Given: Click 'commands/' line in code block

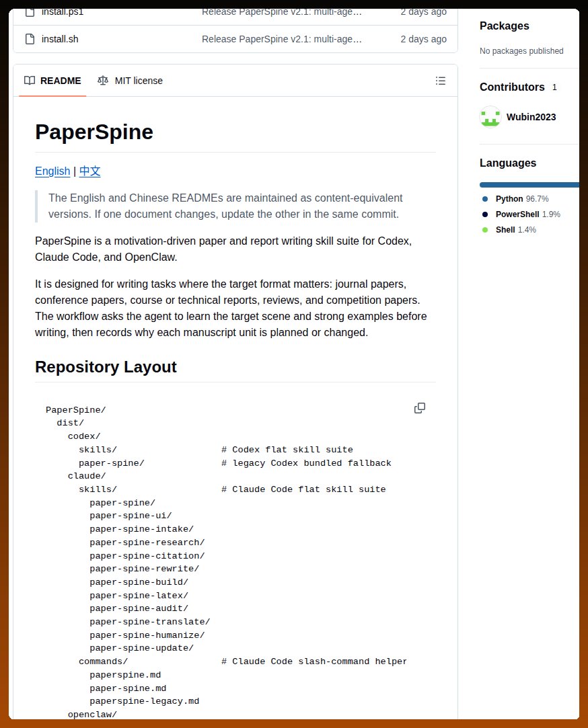Looking at the screenshot, I should (x=103, y=661).
